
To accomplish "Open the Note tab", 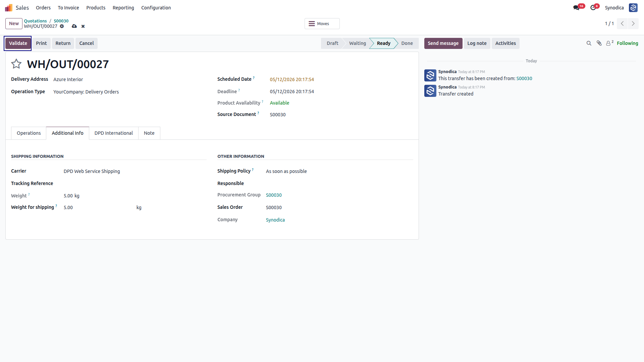I will coord(149,133).
